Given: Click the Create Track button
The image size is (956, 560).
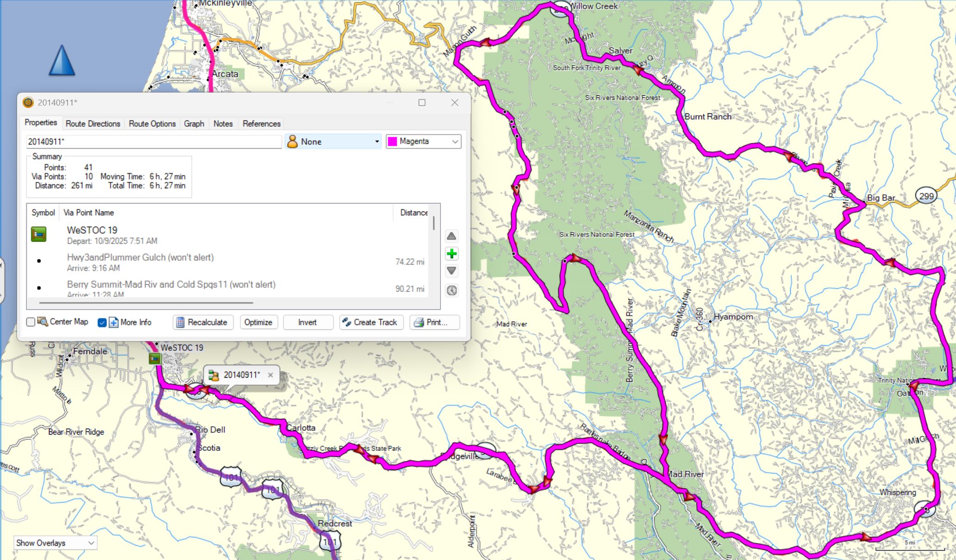Looking at the screenshot, I should coord(371,322).
